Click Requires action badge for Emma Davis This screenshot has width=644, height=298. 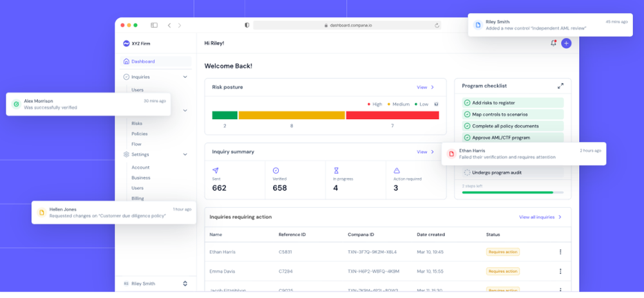point(503,272)
